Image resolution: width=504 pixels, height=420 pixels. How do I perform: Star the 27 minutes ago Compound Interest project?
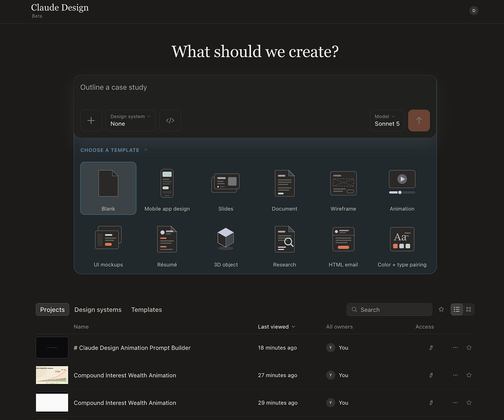(x=469, y=375)
